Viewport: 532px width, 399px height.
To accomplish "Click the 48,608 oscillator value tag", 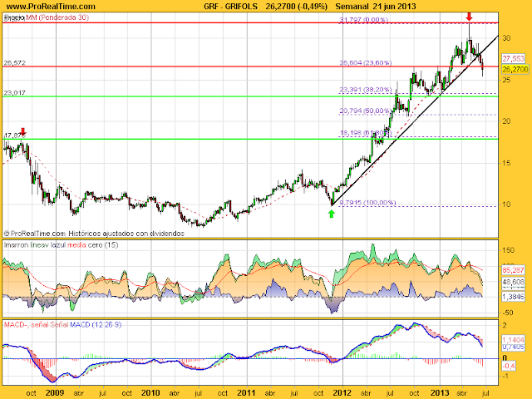I will [514, 283].
